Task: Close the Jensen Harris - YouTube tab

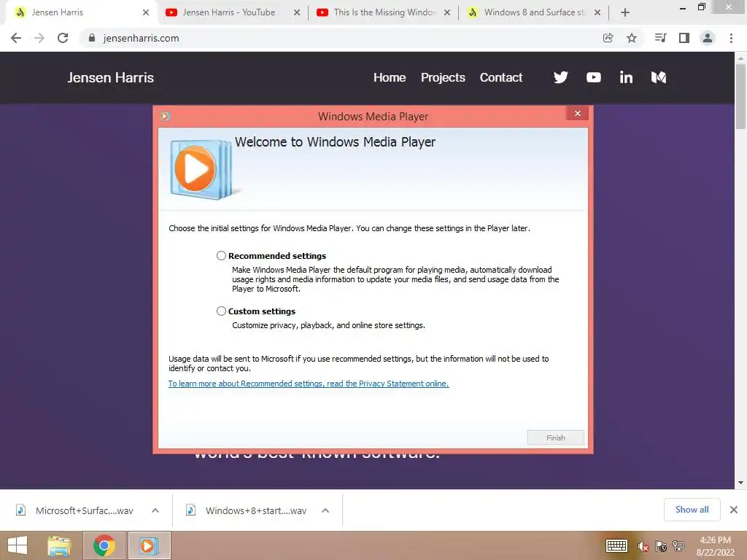Action: pyautogui.click(x=297, y=12)
